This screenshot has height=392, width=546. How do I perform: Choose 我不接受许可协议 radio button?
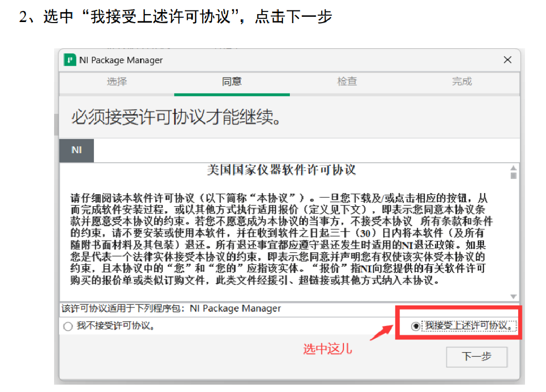68,326
